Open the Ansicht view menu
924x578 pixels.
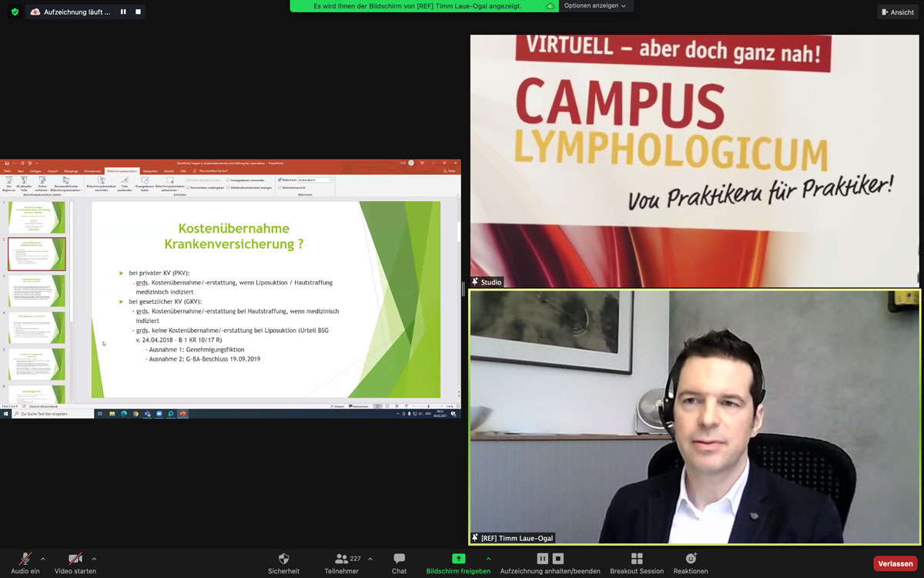[x=898, y=12]
